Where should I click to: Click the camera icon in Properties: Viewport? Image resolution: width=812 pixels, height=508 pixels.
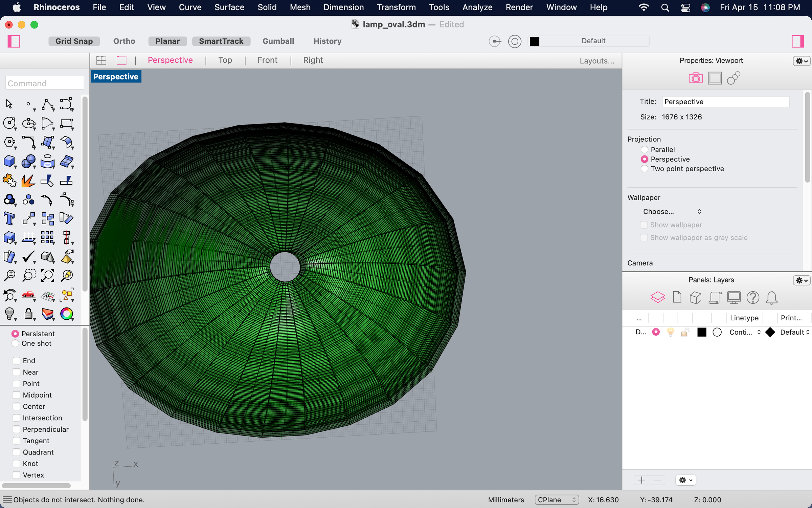click(x=695, y=78)
